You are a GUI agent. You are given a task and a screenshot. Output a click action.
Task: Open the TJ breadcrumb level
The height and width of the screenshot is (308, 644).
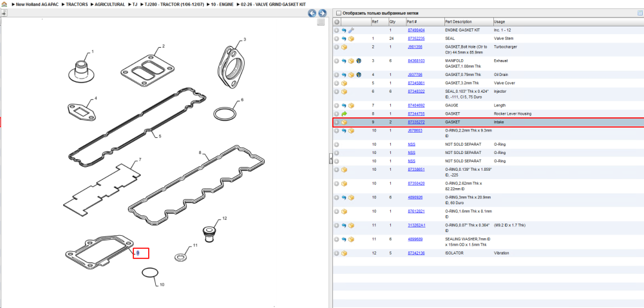(135, 4)
